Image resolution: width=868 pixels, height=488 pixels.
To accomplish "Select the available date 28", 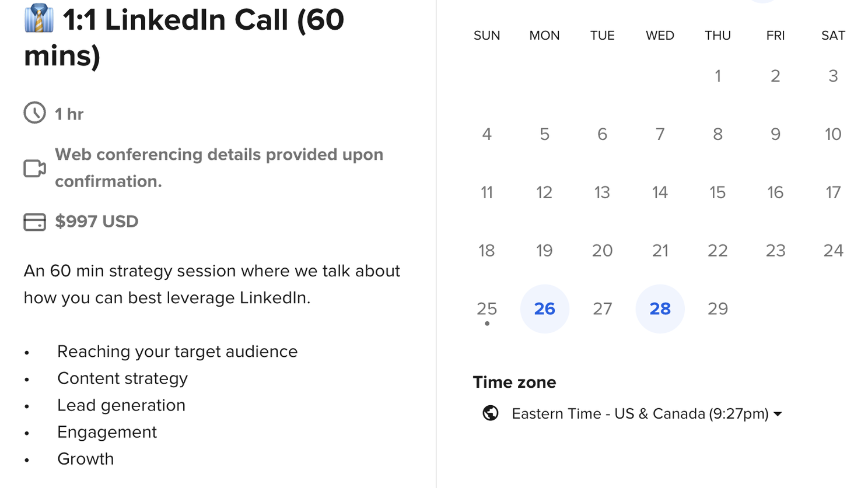I will 660,308.
